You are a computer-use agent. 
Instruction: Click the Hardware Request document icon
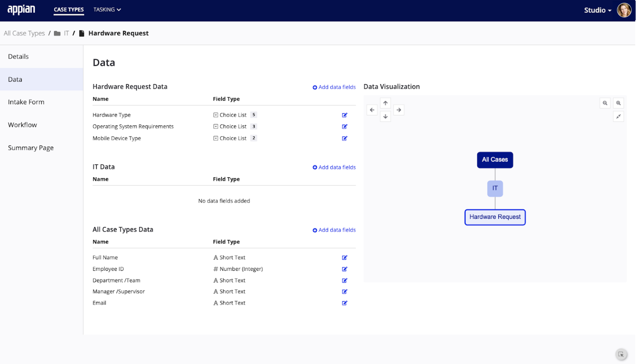tap(82, 33)
